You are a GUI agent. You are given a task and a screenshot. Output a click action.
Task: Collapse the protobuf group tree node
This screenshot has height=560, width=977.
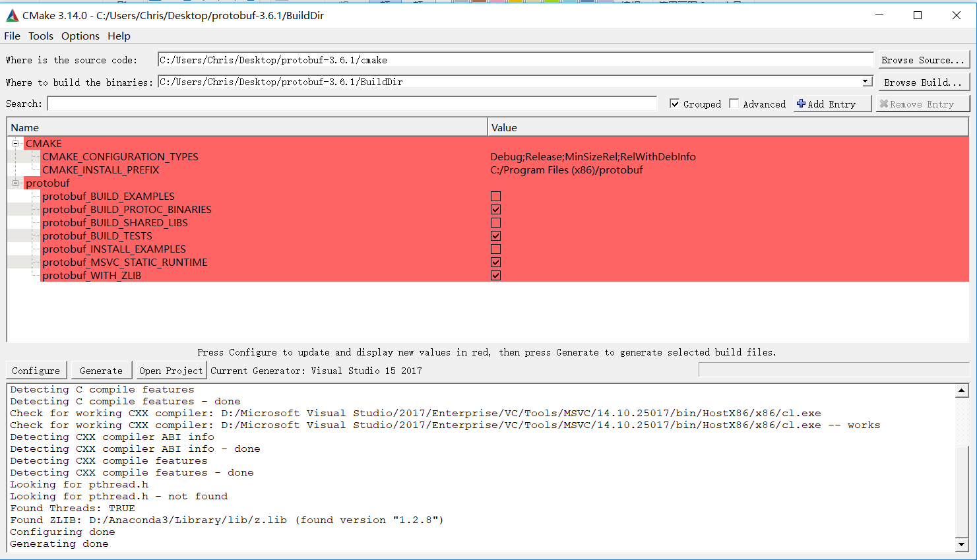pyautogui.click(x=15, y=183)
